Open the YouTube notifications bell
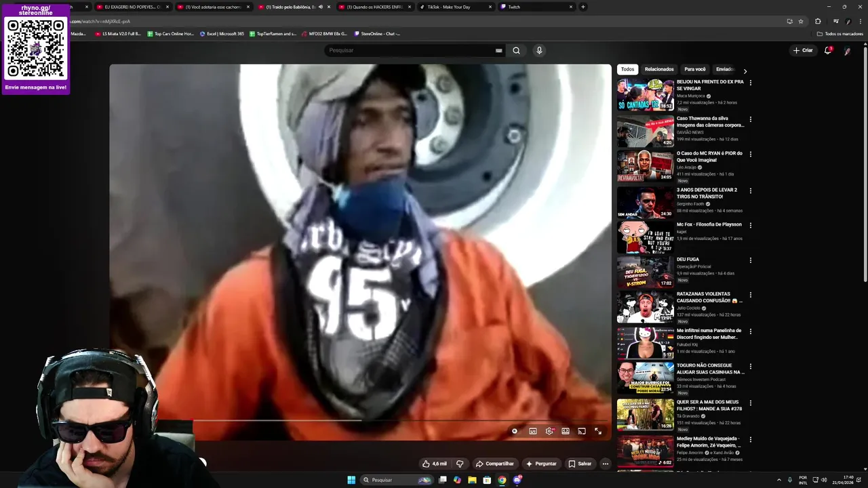Viewport: 868px width, 488px height. click(828, 50)
